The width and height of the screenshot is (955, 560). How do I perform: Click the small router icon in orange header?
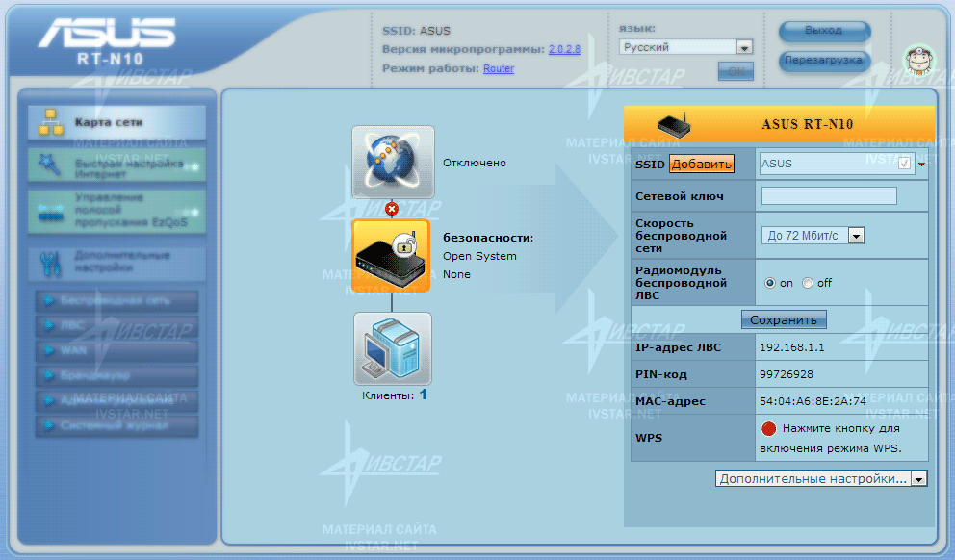[x=674, y=125]
